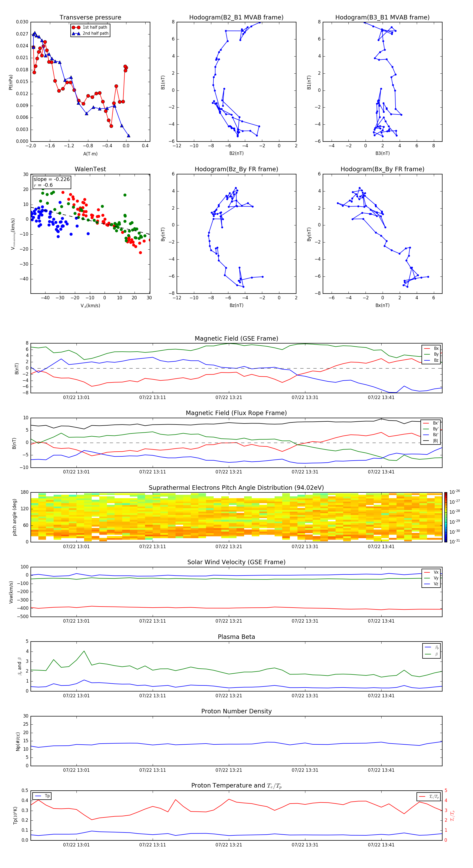The height and width of the screenshot is (868, 473).
Task: Click the 'Hodogram(B2_B1 MVAB frame)' title
Action: coord(236,18)
